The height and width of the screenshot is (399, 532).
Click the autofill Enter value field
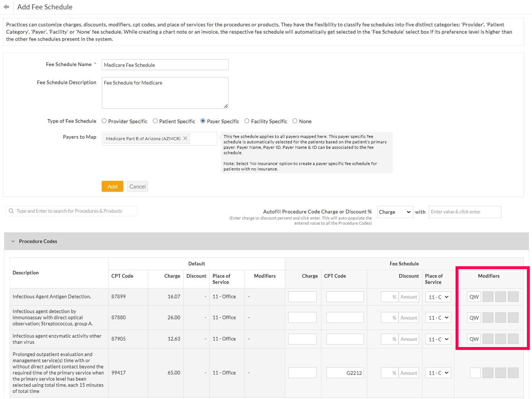[x=465, y=212]
